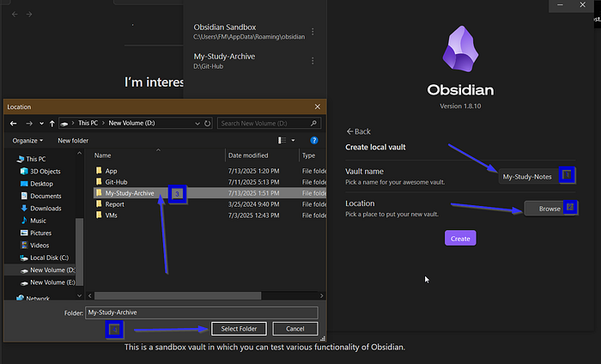Click the search magnifier icon
The height and width of the screenshot is (364, 601).
313,123
